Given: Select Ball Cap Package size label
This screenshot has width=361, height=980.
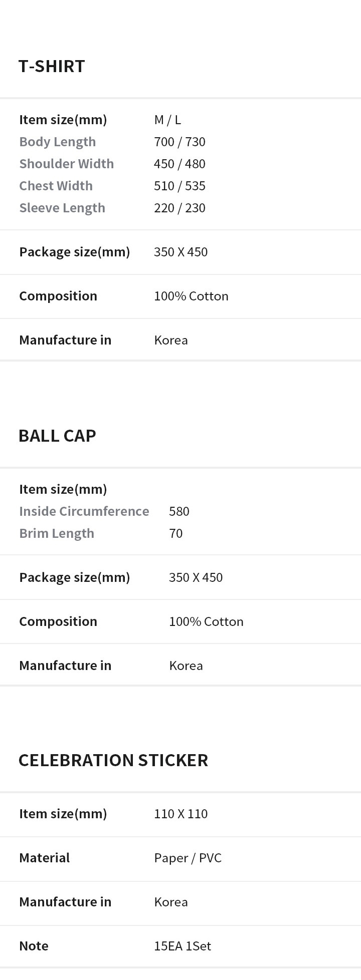Looking at the screenshot, I should point(75,577).
